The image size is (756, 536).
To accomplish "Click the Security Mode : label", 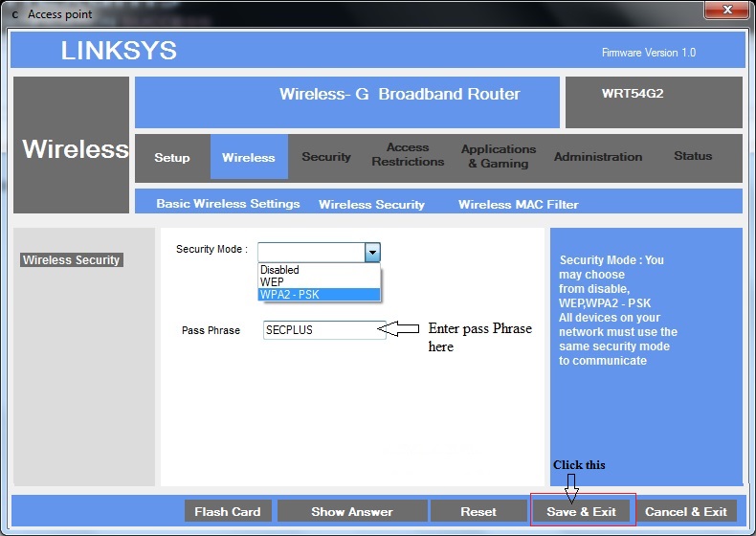I will tap(211, 249).
